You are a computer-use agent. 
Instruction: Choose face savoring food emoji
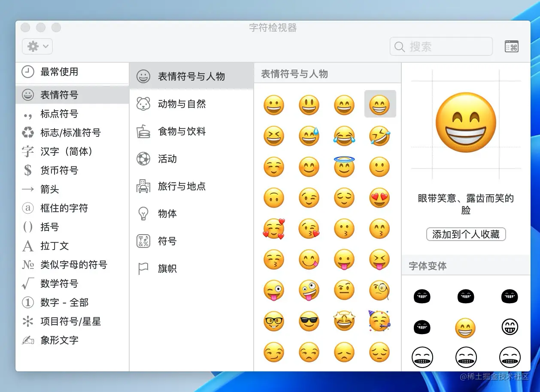click(309, 259)
